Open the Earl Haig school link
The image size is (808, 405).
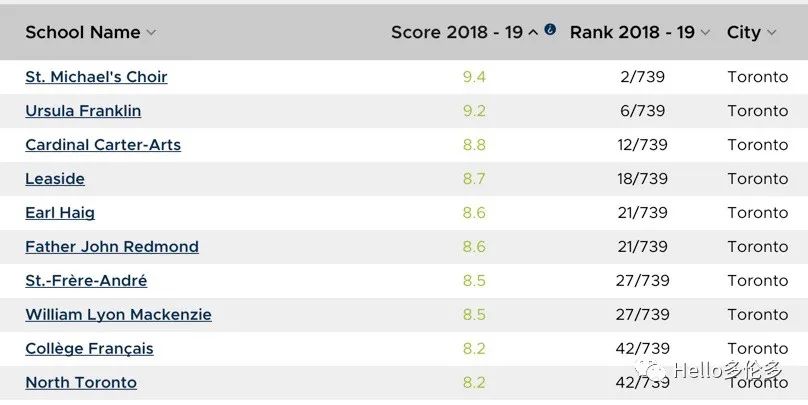60,213
